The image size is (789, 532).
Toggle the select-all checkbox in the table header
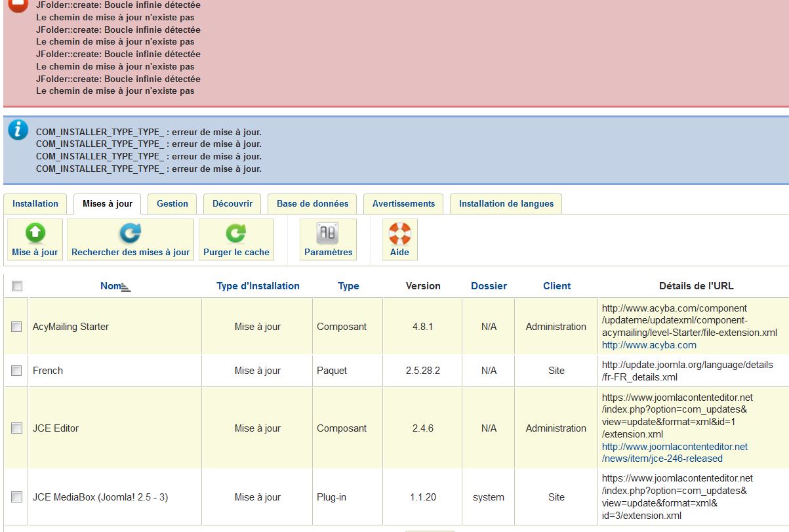pyautogui.click(x=17, y=286)
